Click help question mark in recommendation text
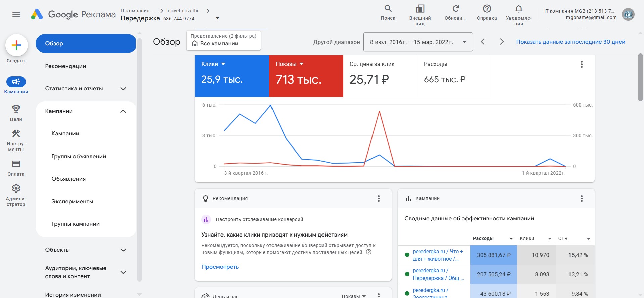Screen dimensions: 644x298 (x=368, y=252)
